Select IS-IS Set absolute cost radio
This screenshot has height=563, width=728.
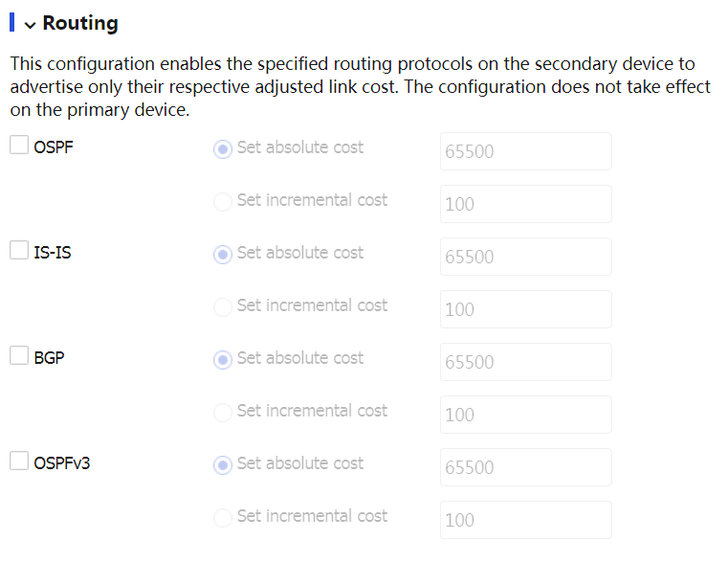[223, 255]
